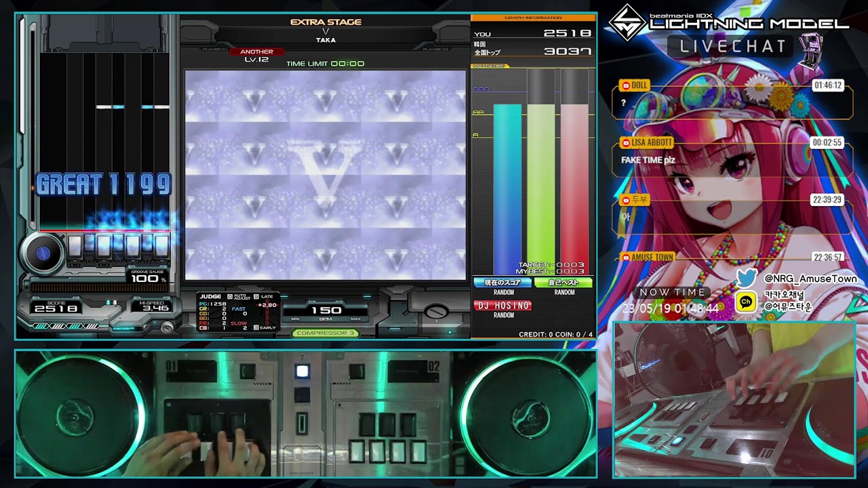Click the chat username DOLL
The width and height of the screenshot is (868, 488).
(639, 85)
